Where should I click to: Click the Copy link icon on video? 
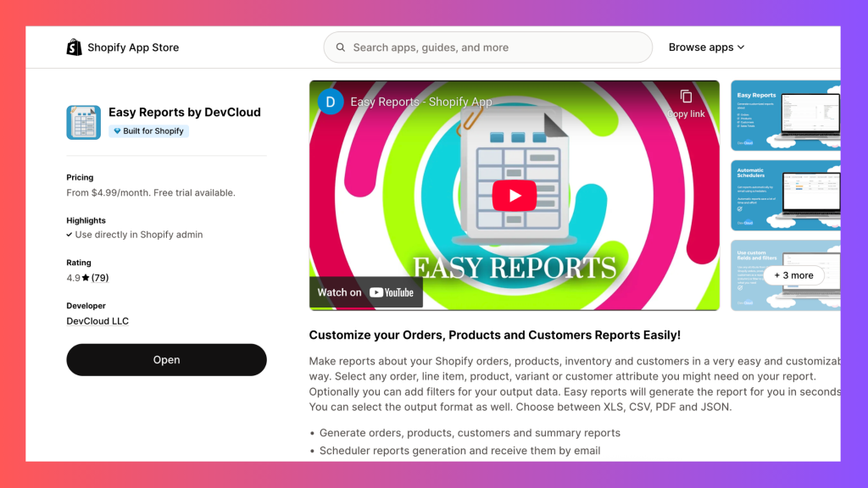click(x=686, y=97)
